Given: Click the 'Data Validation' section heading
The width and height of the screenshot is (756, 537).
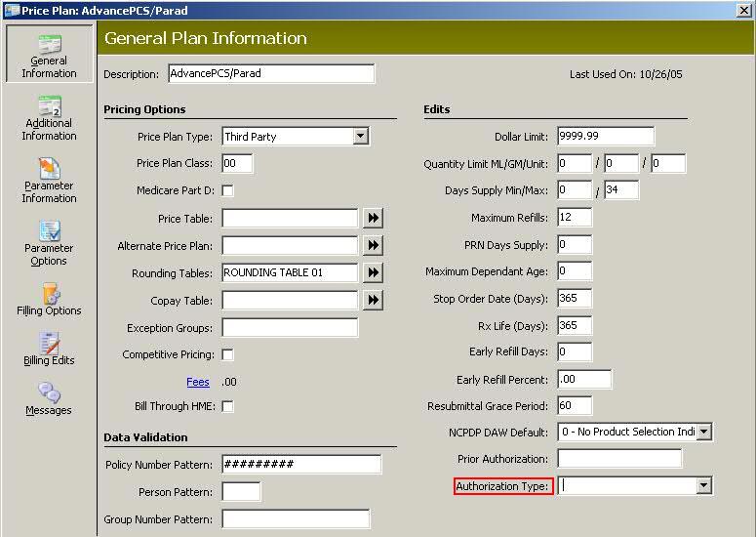Looking at the screenshot, I should [x=145, y=437].
